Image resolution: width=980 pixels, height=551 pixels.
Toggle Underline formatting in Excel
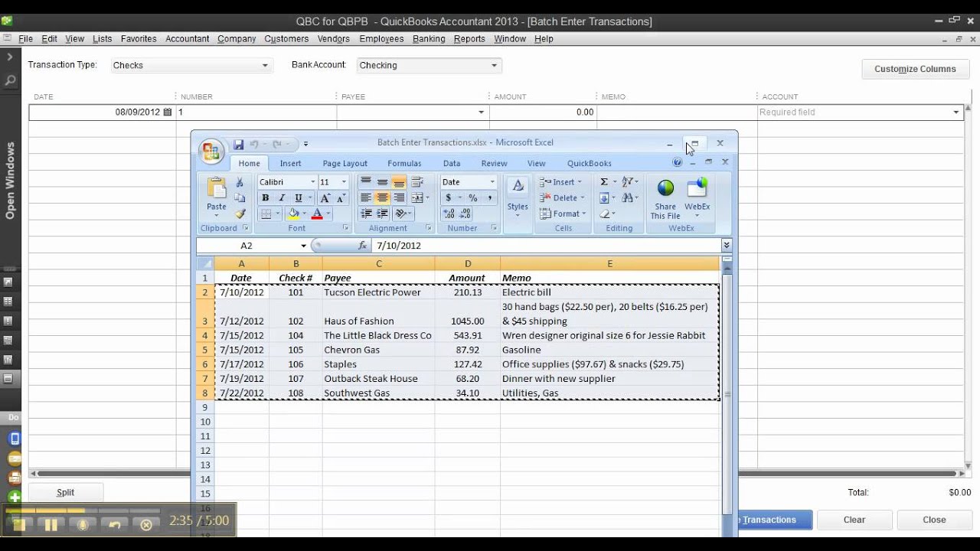(298, 198)
